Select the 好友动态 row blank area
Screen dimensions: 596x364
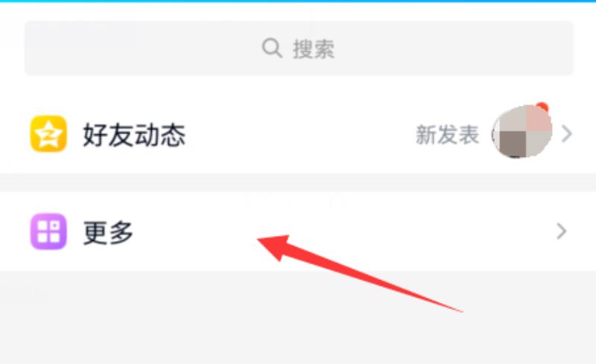(300, 134)
